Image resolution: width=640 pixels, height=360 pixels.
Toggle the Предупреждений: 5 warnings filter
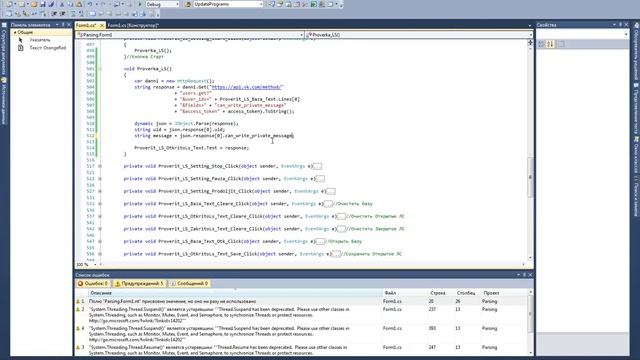coord(140,283)
